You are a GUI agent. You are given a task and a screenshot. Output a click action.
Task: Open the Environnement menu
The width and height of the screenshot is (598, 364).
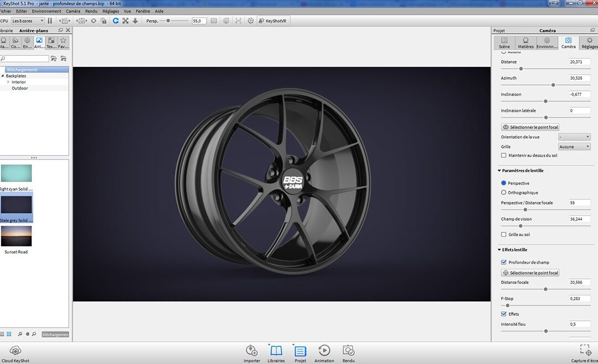[47, 11]
